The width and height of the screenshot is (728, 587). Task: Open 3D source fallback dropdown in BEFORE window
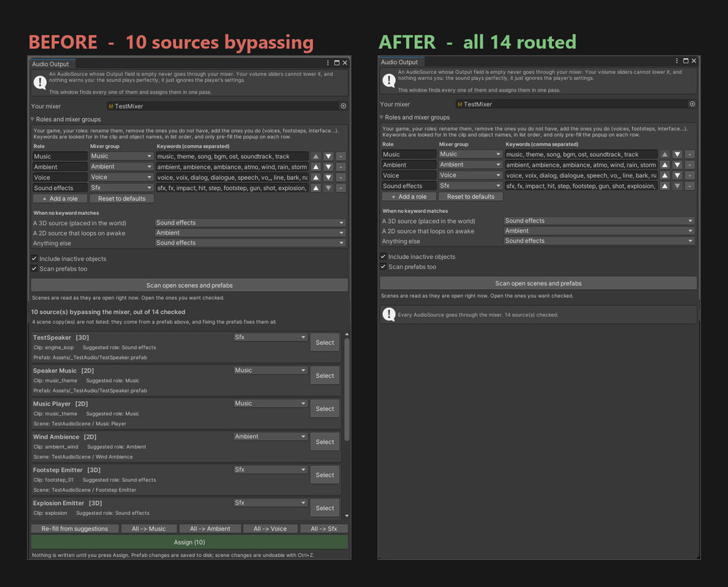coord(250,222)
